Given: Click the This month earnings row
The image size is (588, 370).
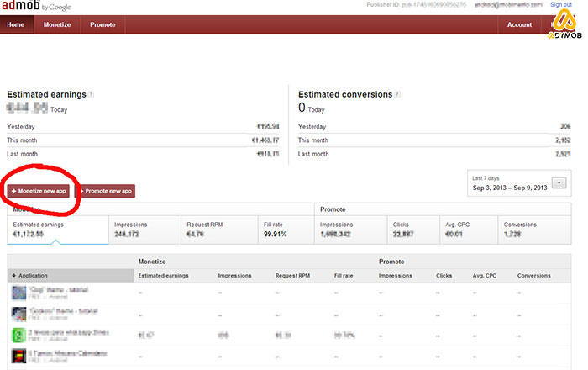Looking at the screenshot, I should click(x=143, y=140).
